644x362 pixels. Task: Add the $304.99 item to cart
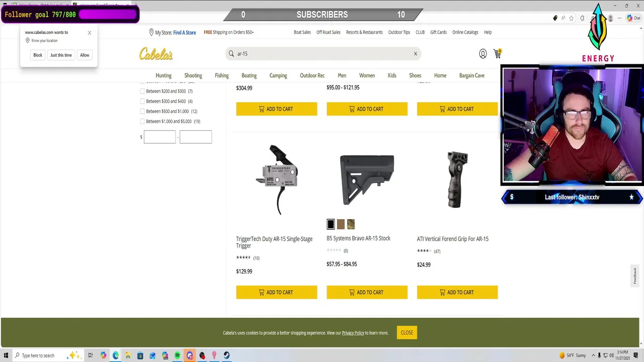(277, 109)
